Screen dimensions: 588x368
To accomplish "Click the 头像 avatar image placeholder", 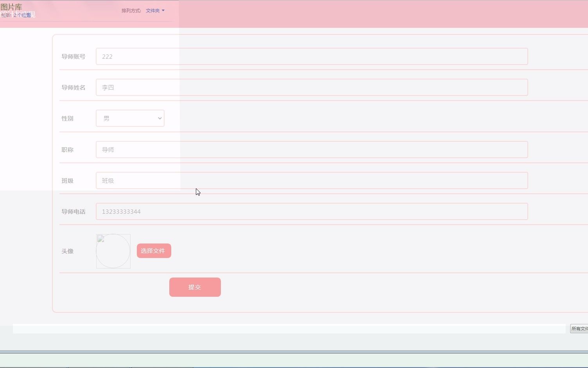I will point(113,251).
